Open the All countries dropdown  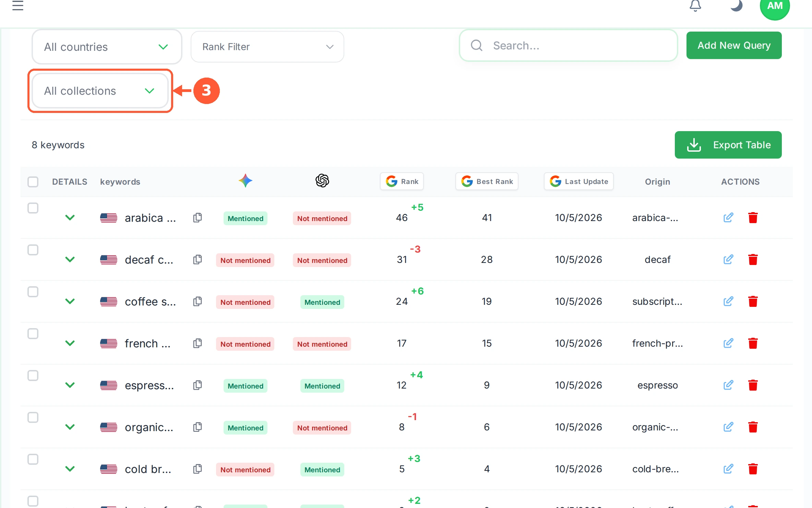107,47
